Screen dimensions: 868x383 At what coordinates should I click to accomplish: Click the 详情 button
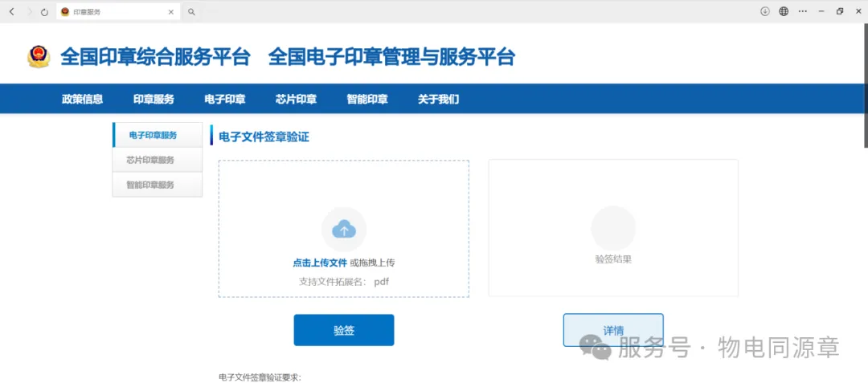(613, 330)
